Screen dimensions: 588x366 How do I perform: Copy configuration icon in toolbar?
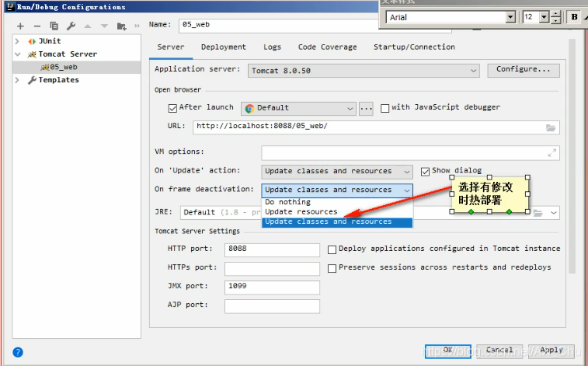pos(54,26)
